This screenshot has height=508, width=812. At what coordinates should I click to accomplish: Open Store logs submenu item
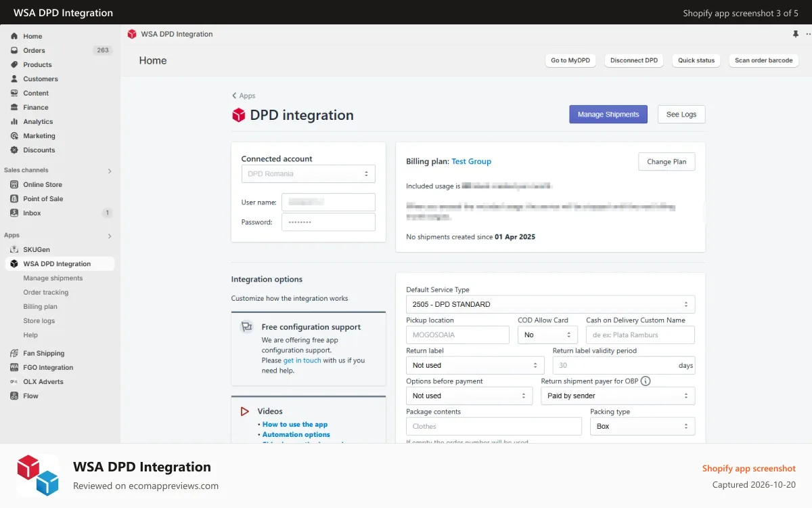(x=39, y=320)
